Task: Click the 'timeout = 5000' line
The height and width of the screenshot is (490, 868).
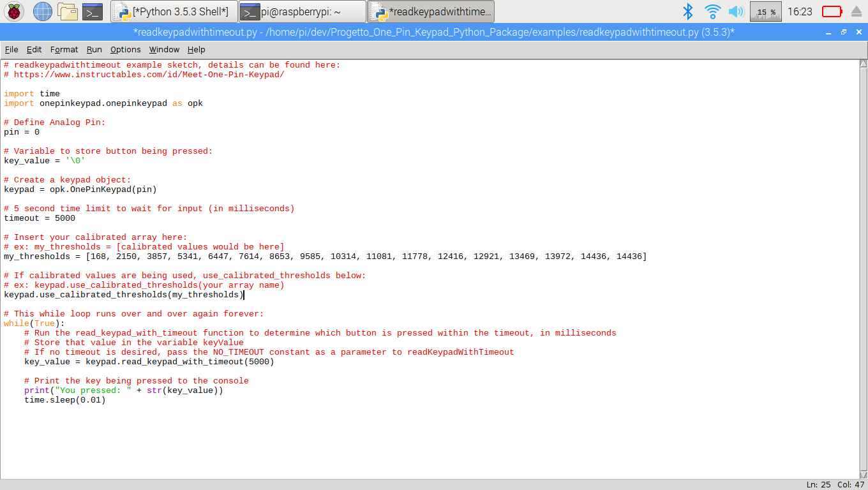Action: [40, 218]
